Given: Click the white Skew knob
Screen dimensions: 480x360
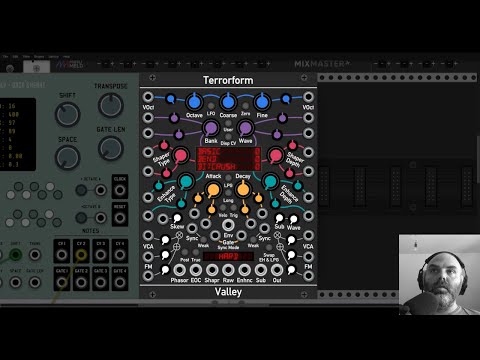Looking at the screenshot, I should coord(177,218).
